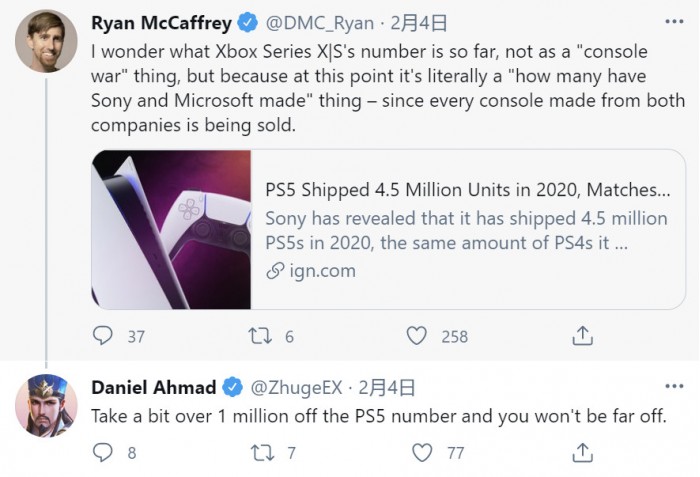Retweet Daniel Ahmad's reply
The height and width of the screenshot is (477, 700).
click(260, 452)
